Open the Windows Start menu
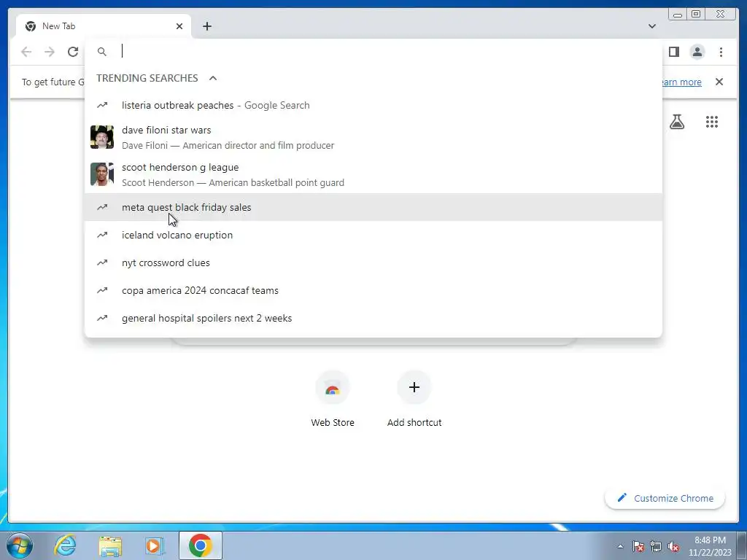 click(x=20, y=545)
